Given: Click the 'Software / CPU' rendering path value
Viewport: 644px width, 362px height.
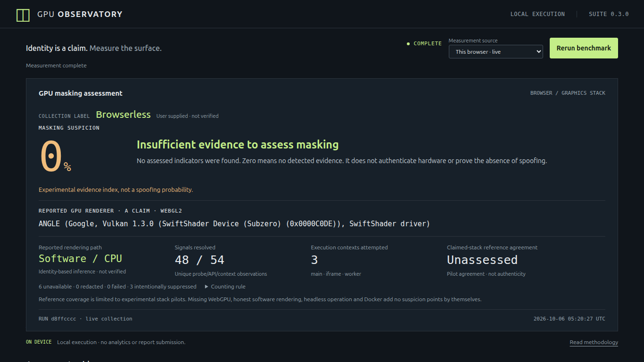Looking at the screenshot, I should pos(80,259).
